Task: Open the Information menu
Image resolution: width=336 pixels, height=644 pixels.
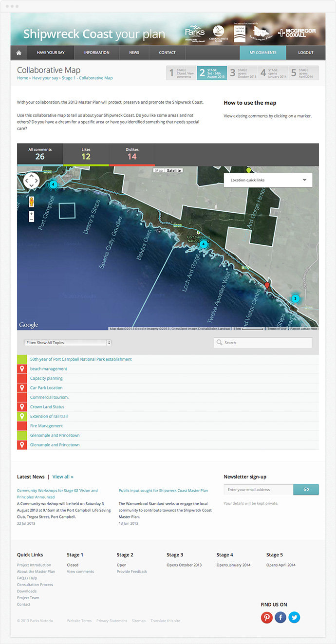Action: coord(96,53)
